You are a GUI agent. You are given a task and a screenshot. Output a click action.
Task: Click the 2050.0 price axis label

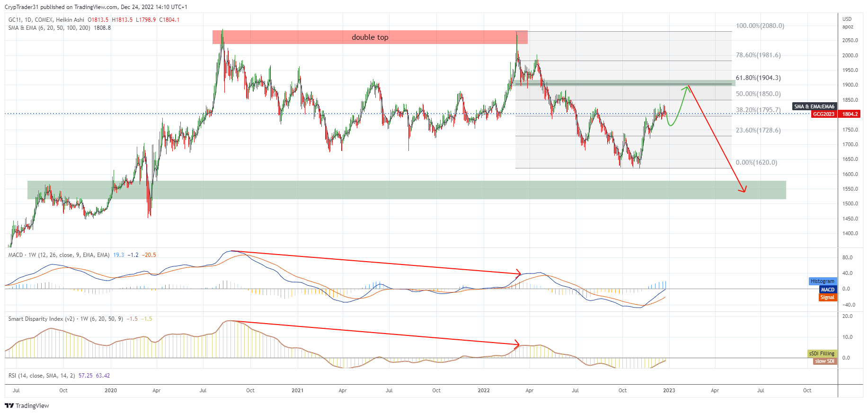tap(850, 40)
